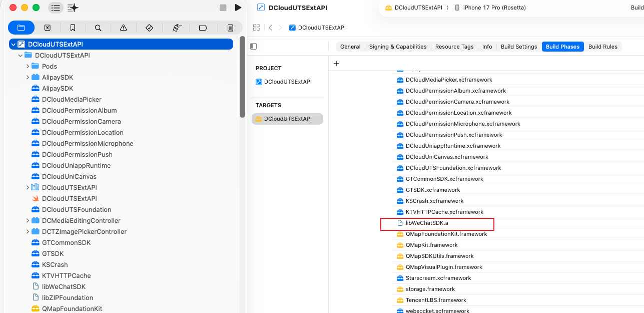Switch to Signing & Capabilities tab

[x=398, y=47]
